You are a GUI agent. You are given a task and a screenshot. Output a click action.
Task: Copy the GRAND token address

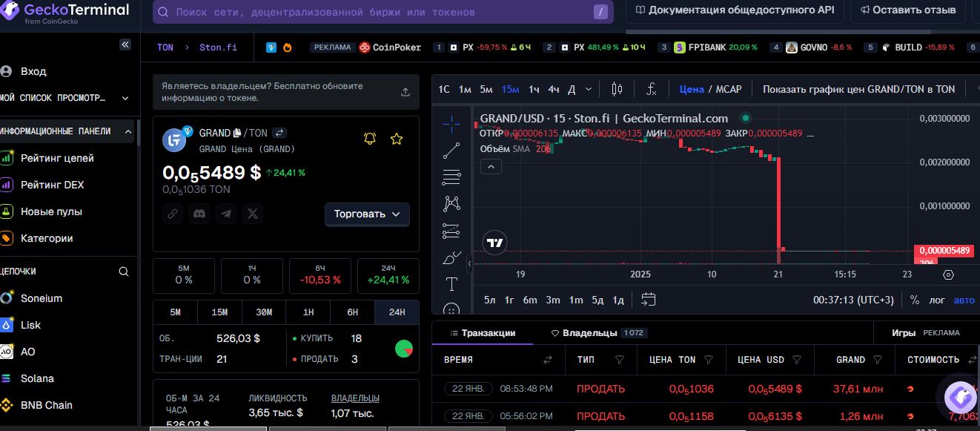[x=236, y=134]
